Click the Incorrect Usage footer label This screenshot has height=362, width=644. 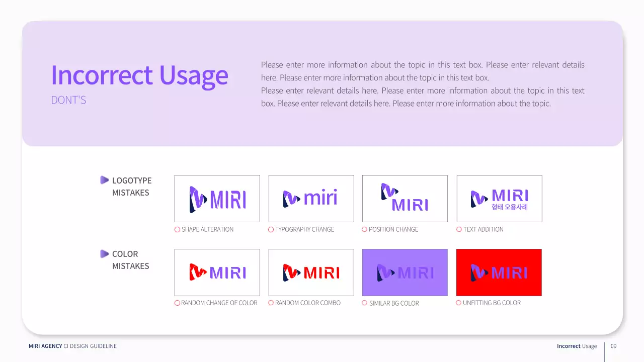click(x=577, y=346)
